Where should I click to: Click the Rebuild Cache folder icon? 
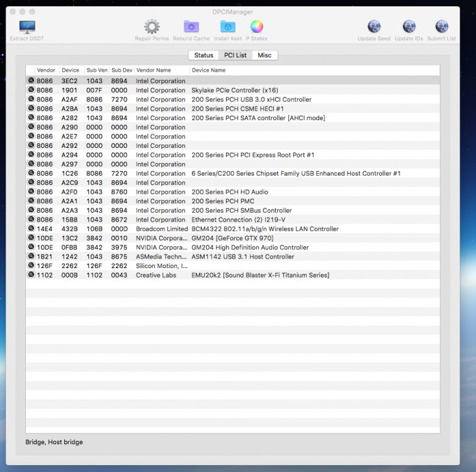coord(191,26)
